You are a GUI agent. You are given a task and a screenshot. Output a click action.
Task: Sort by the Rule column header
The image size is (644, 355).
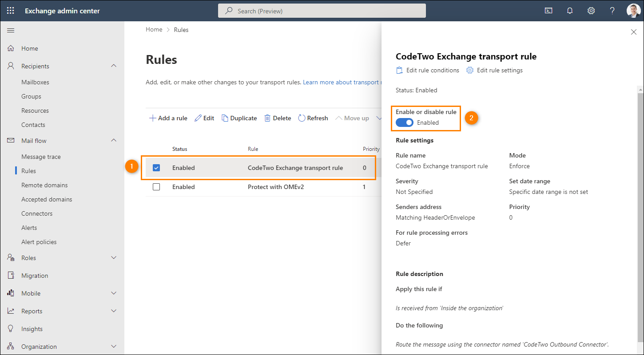point(253,149)
